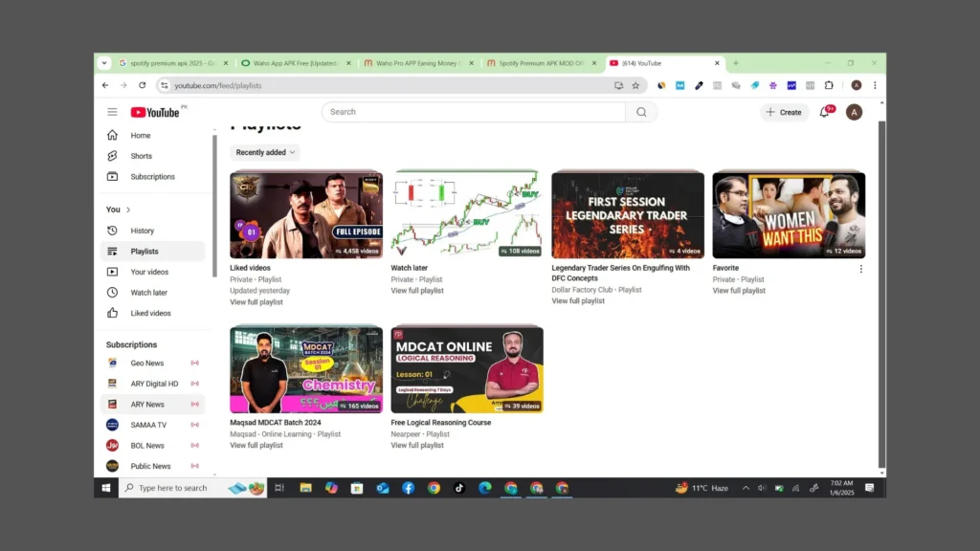Select Watch later in the sidebar
Image resolution: width=980 pixels, height=551 pixels.
tap(148, 293)
